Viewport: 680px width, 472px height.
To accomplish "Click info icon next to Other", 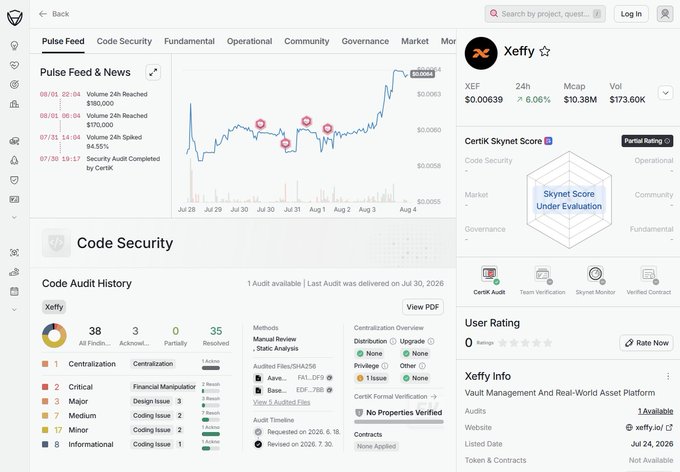I will point(422,366).
